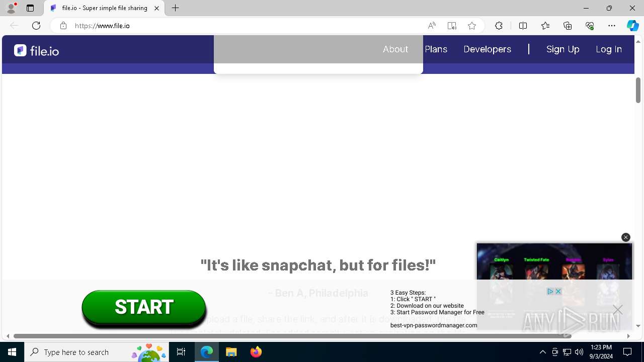Open Tab actions menu
Viewport: 644px width, 362px height.
click(30, 8)
